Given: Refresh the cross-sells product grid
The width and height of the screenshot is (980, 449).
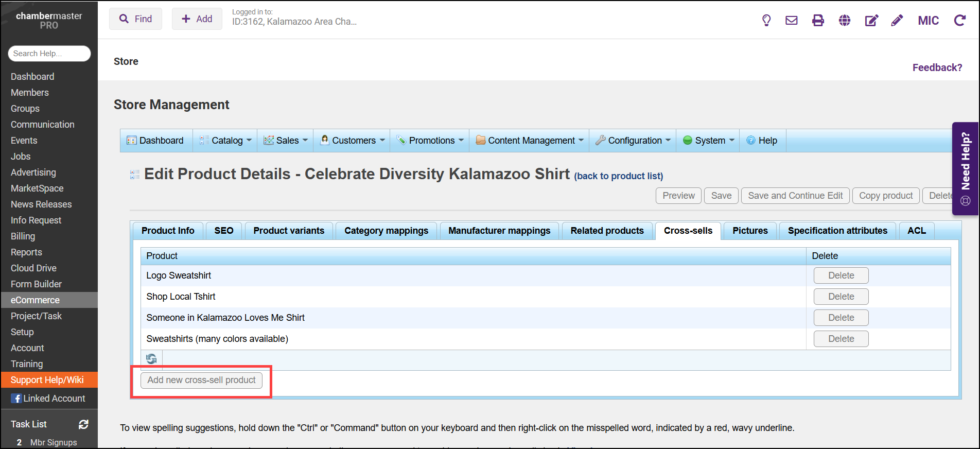Looking at the screenshot, I should click(x=151, y=359).
